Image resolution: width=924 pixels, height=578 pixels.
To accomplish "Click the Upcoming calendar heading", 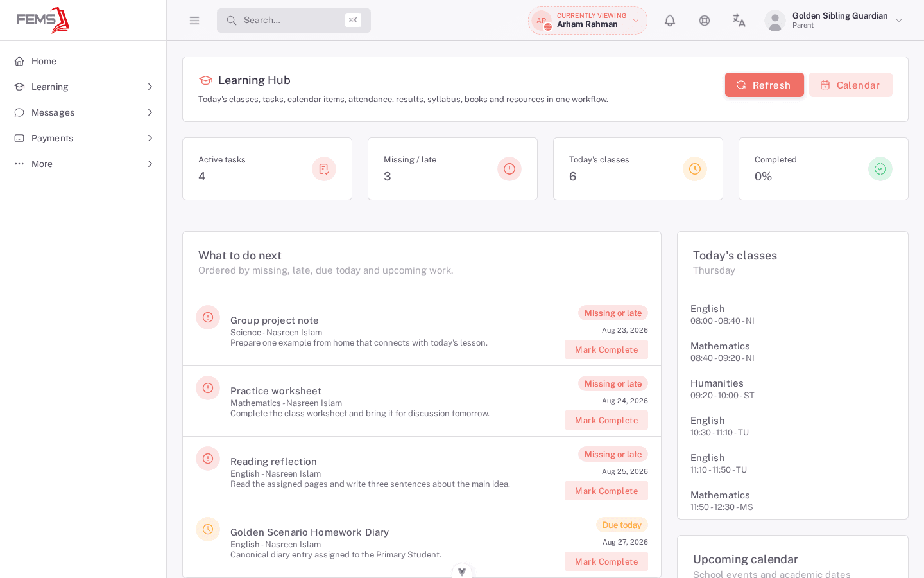I will [x=746, y=559].
